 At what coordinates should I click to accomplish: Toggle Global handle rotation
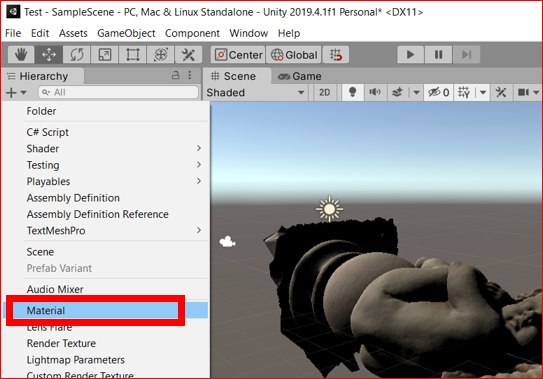[294, 55]
